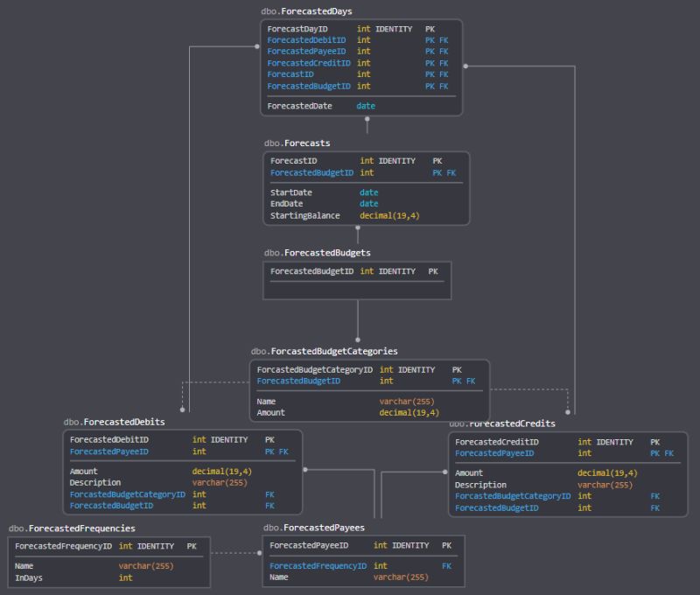This screenshot has width=700, height=595.
Task: Click the FK badge on ForecastedFrequencyID in ForecastedPayees
Action: [x=446, y=565]
